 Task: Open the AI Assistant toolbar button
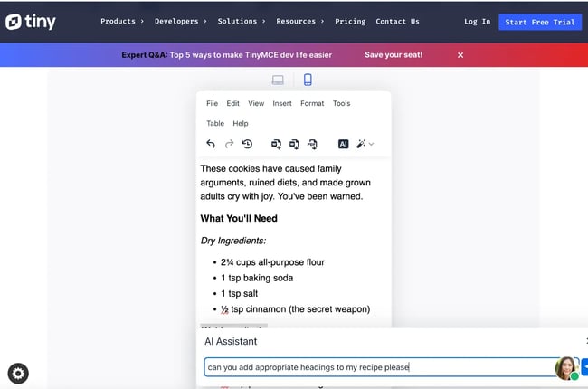pyautogui.click(x=343, y=144)
